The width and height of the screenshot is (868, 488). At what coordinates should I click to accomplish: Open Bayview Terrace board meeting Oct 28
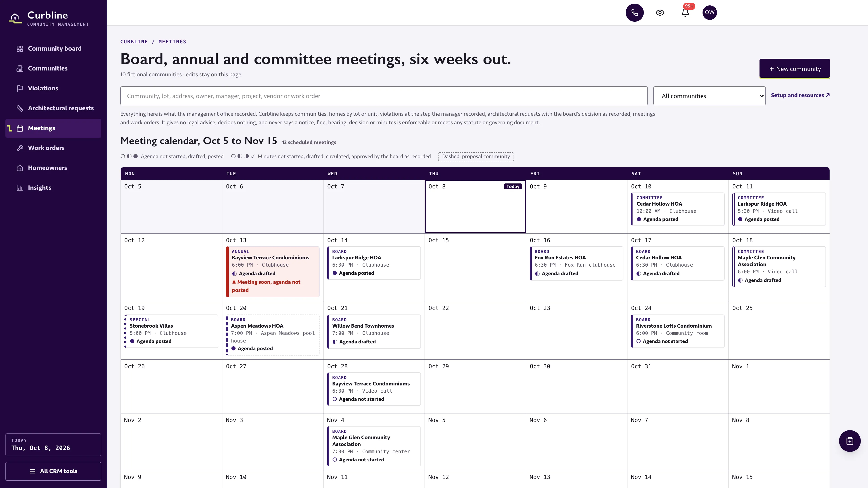tap(374, 389)
